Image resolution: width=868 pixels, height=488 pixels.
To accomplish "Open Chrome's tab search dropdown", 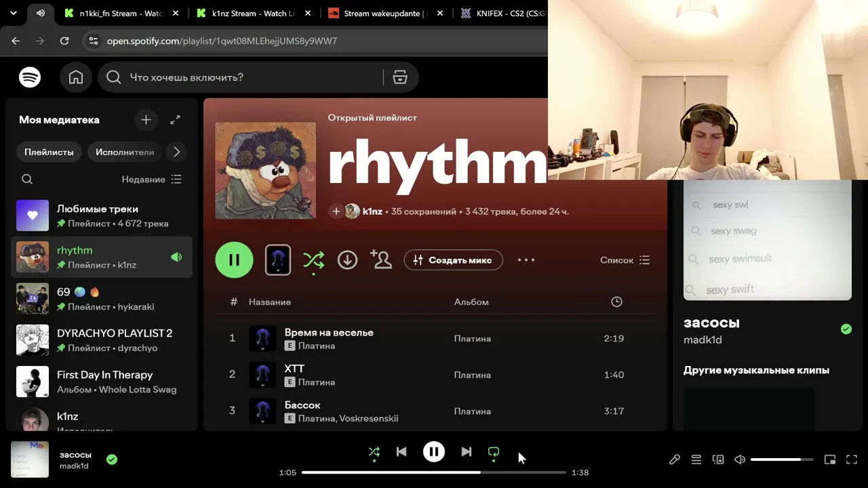I will pos(13,13).
